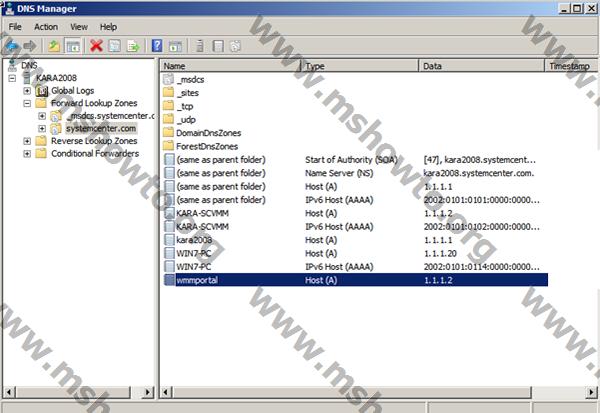Toggle the Show/Hide Action Pane icon

point(175,46)
